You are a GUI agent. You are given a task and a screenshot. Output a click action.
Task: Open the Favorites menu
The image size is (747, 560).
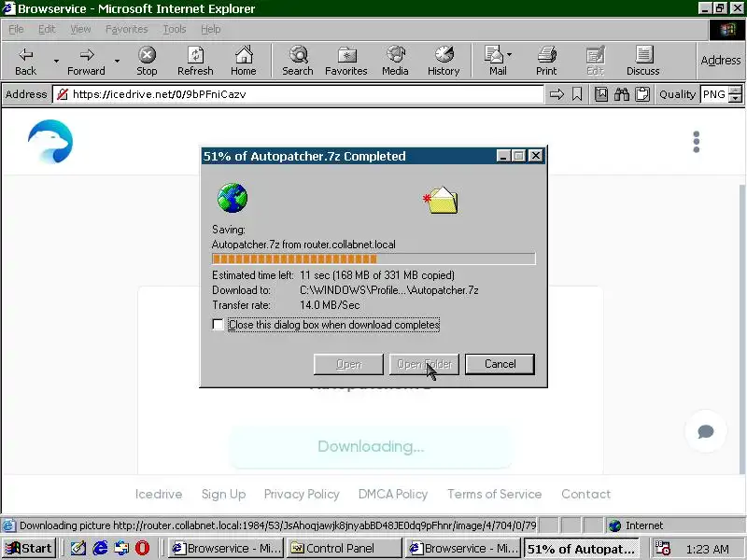coord(127,29)
